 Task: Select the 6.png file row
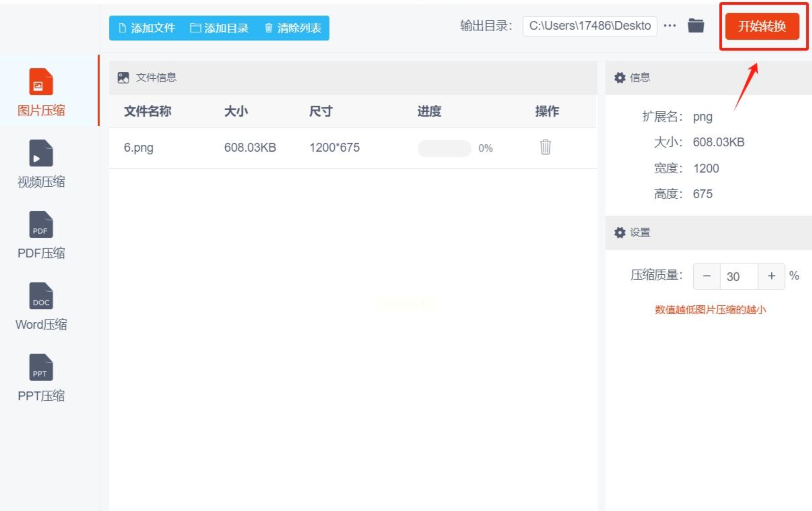[139, 147]
